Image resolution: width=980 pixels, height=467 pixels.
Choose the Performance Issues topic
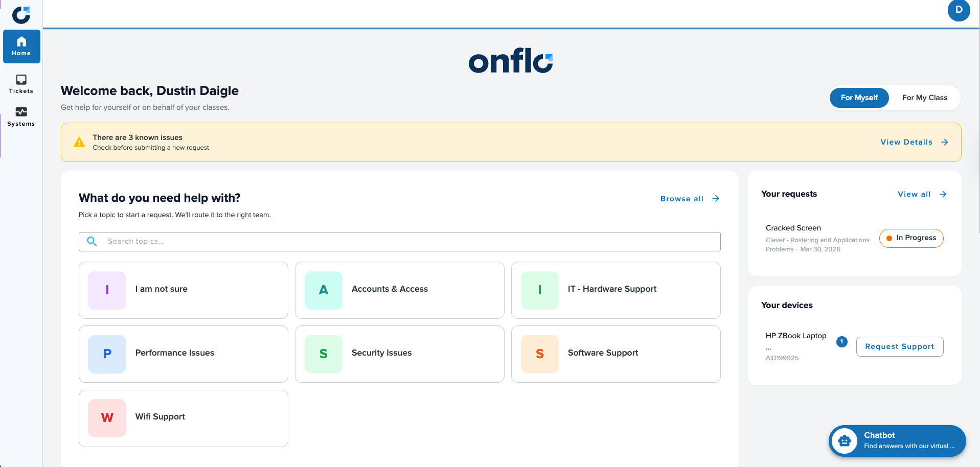click(x=184, y=354)
